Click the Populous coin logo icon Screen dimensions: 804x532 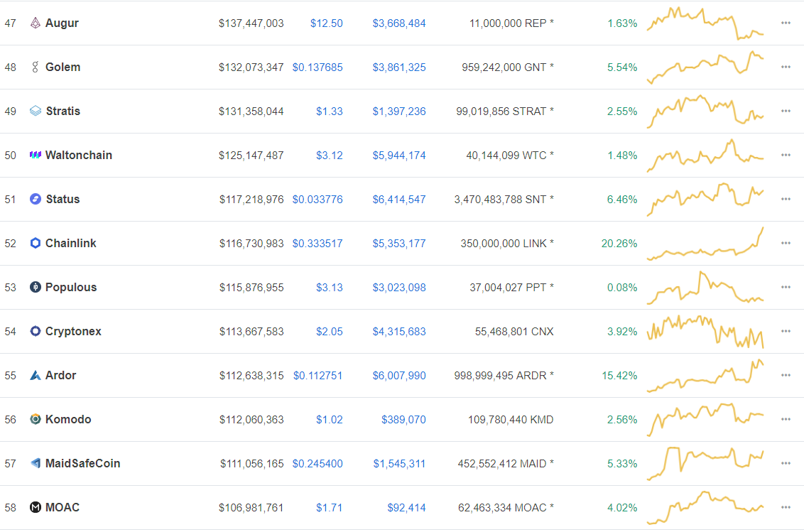pyautogui.click(x=35, y=287)
